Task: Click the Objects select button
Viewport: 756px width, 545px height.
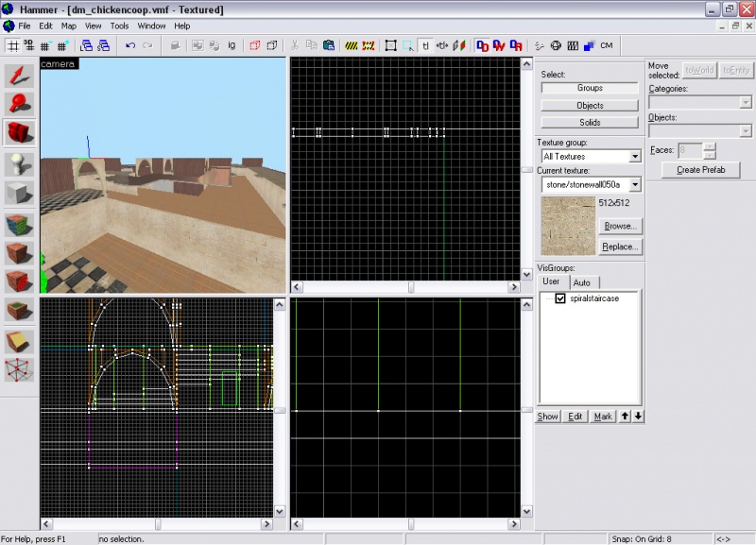Action: 590,105
